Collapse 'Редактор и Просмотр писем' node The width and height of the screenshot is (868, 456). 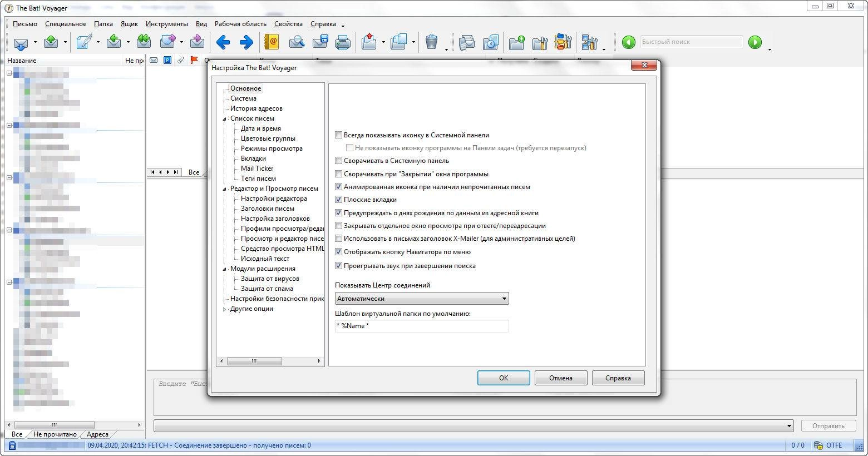tap(225, 189)
